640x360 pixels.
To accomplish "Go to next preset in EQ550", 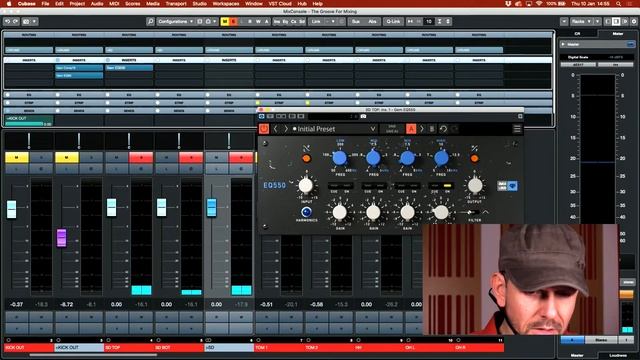I will pos(286,129).
